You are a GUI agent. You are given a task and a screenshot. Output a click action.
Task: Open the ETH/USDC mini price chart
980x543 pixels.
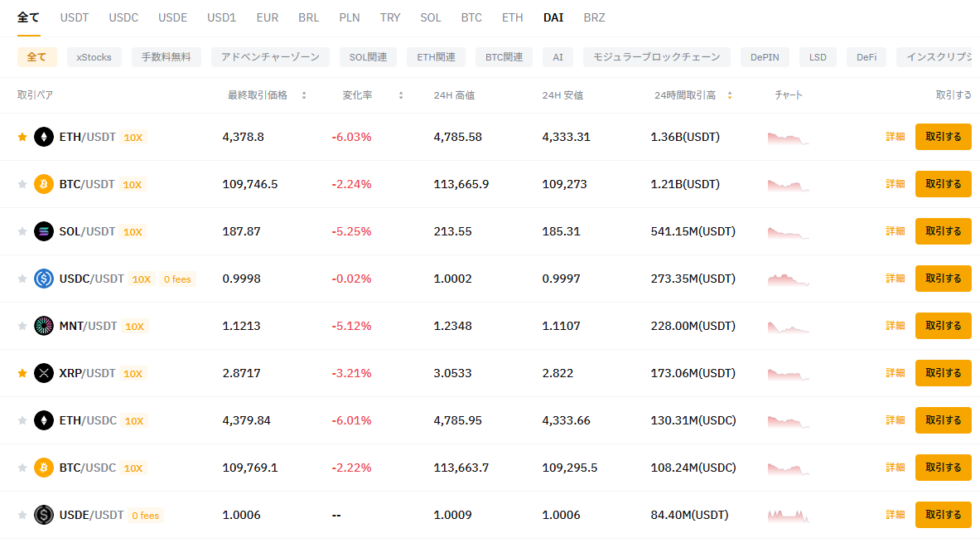[788, 420]
